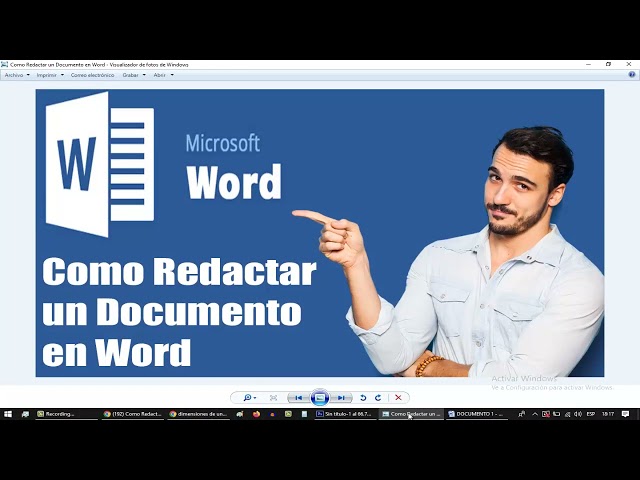The width and height of the screenshot is (640, 480).
Task: Start the slideshow with the center button
Action: pos(320,398)
